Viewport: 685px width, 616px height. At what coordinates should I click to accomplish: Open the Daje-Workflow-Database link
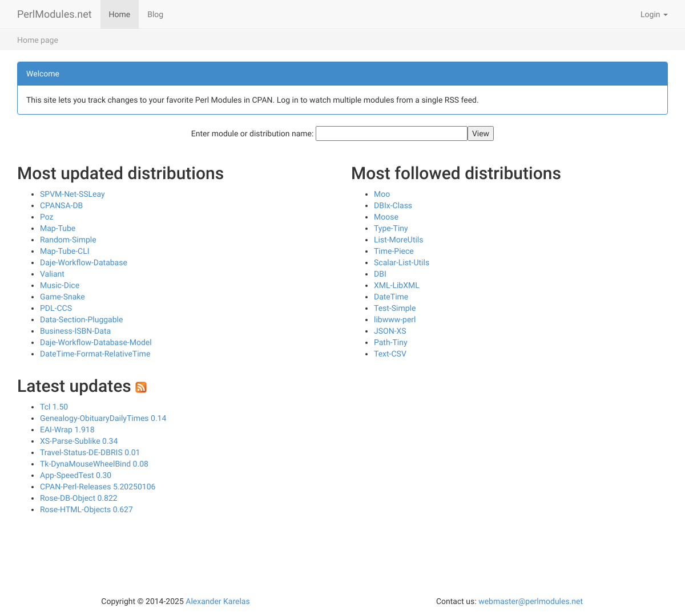tap(83, 262)
